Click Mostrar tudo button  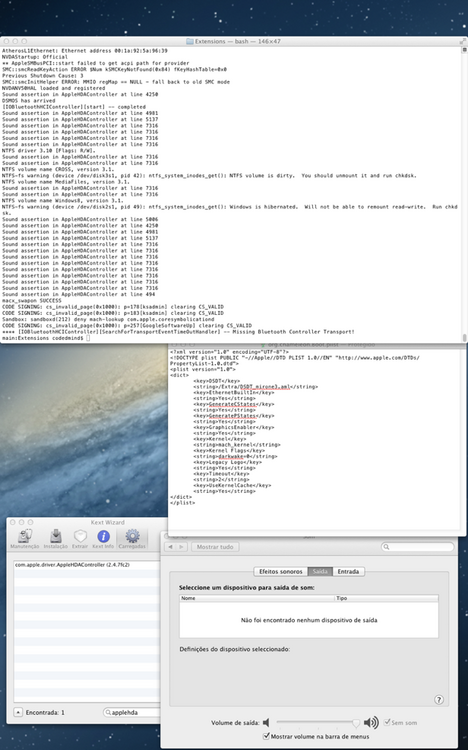point(215,547)
